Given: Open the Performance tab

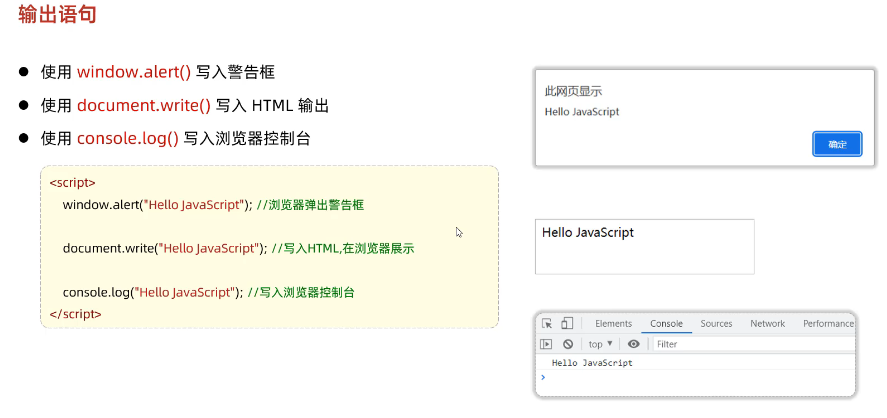Looking at the screenshot, I should point(828,324).
